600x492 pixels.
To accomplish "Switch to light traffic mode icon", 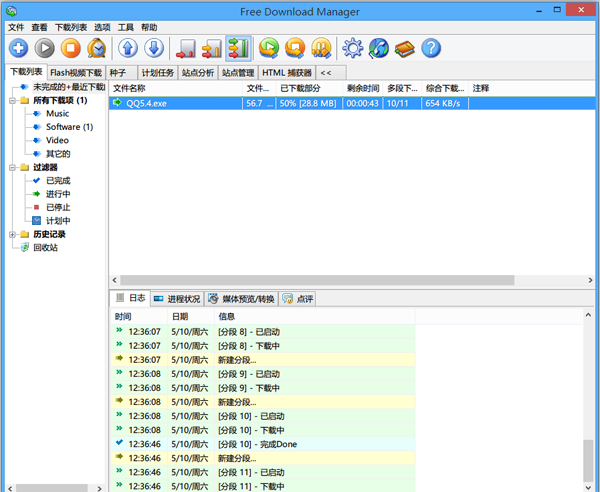I will point(186,47).
